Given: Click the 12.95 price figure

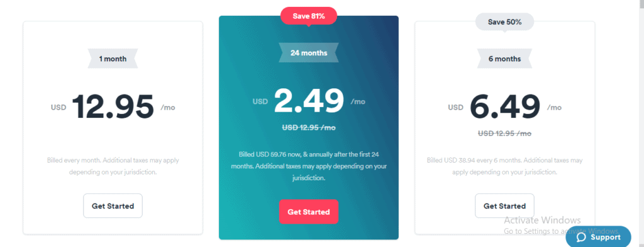Looking at the screenshot, I should (x=113, y=107).
